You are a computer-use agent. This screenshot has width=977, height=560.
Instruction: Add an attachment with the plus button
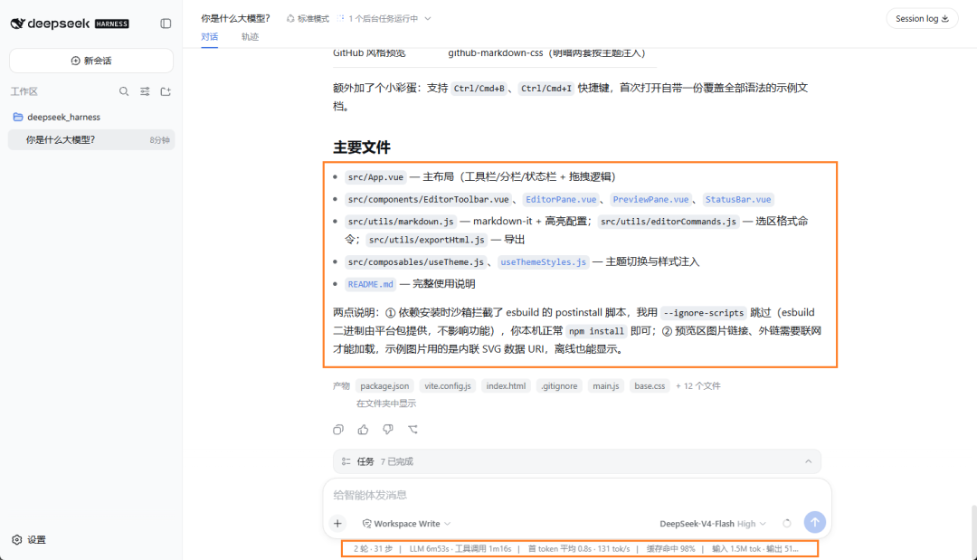337,523
